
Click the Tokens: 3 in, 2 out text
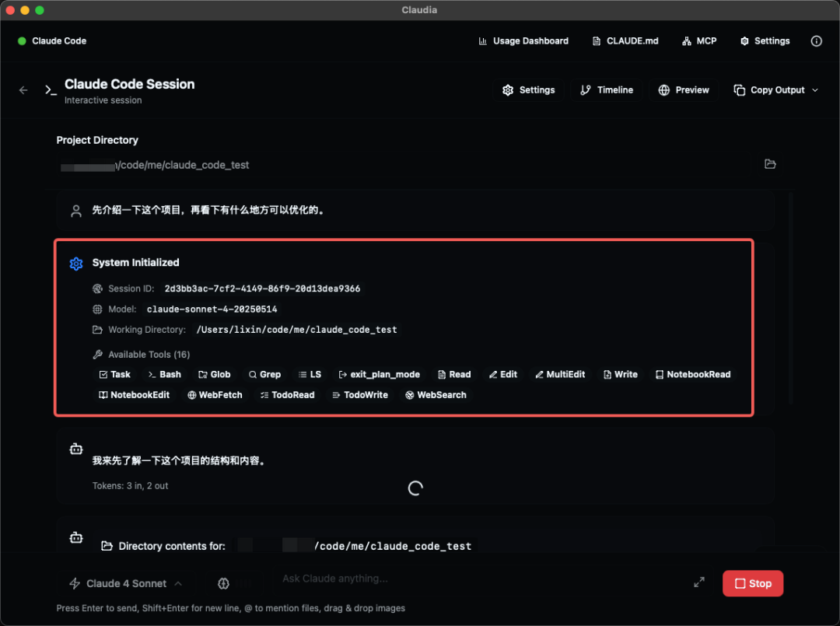pos(130,486)
